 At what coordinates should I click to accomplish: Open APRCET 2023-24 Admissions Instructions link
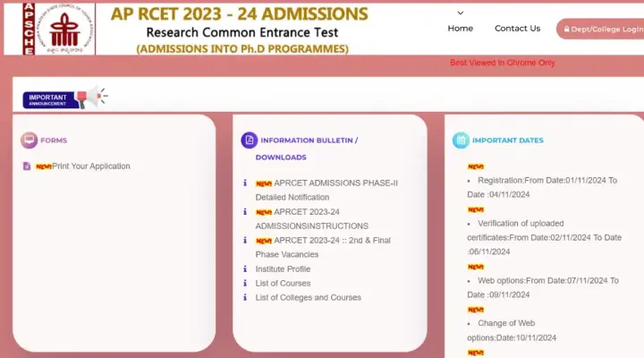tap(312, 218)
